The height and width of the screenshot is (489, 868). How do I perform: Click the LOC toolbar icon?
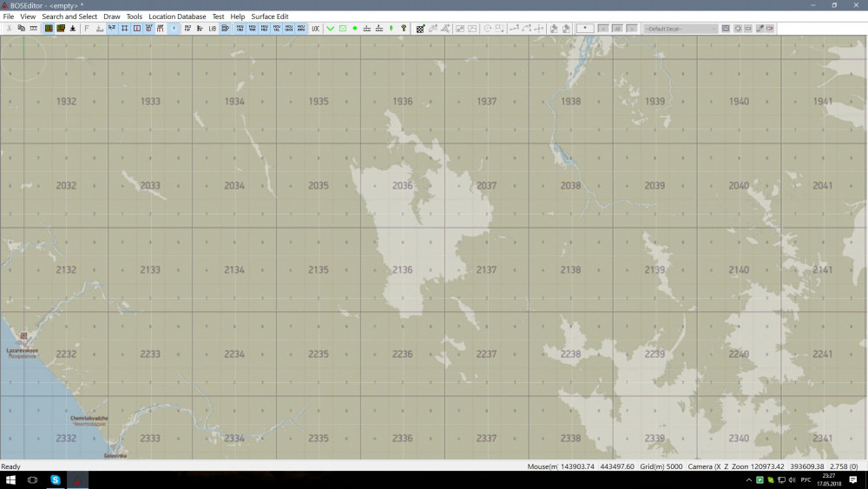click(x=315, y=29)
